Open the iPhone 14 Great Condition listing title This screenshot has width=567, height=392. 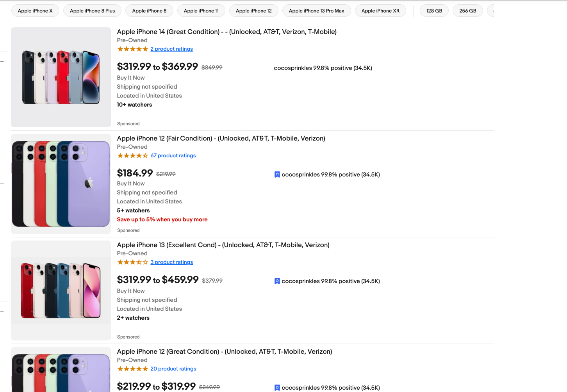tap(226, 32)
